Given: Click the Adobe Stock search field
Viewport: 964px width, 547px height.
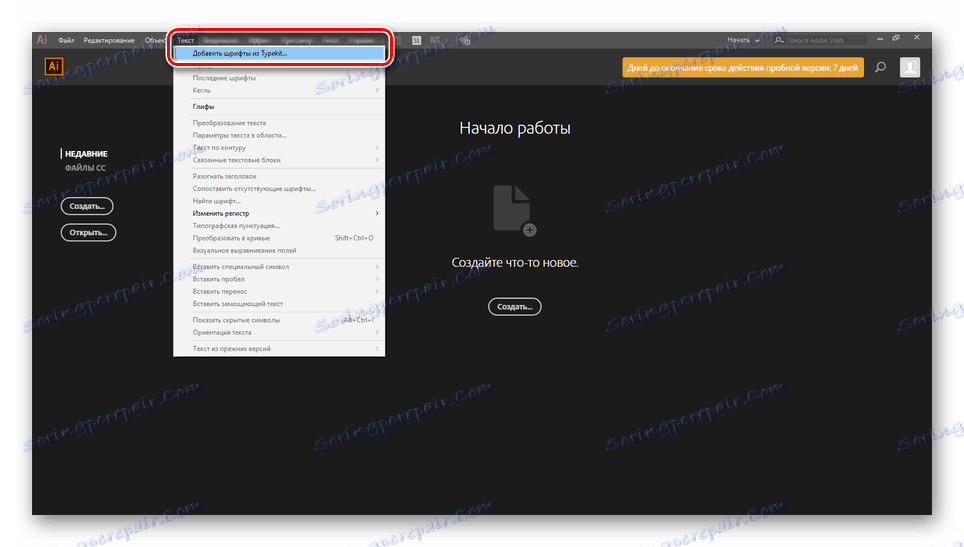Looking at the screenshot, I should click(820, 41).
